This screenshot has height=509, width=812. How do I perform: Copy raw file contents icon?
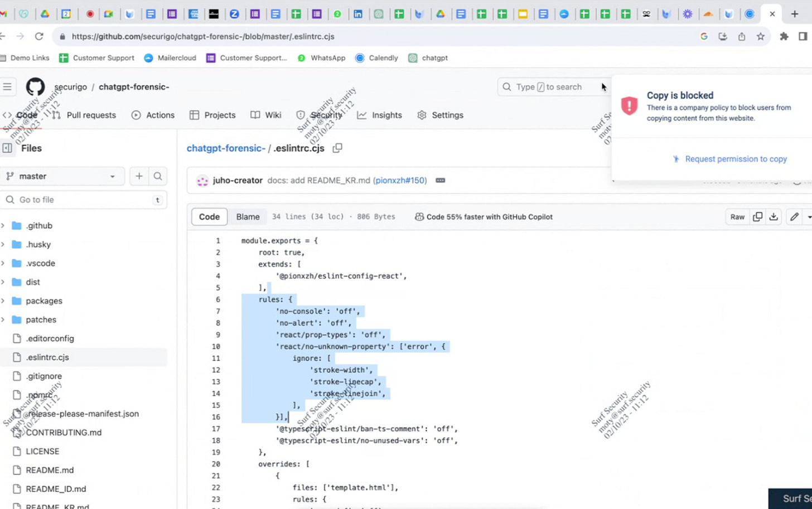pos(757,217)
